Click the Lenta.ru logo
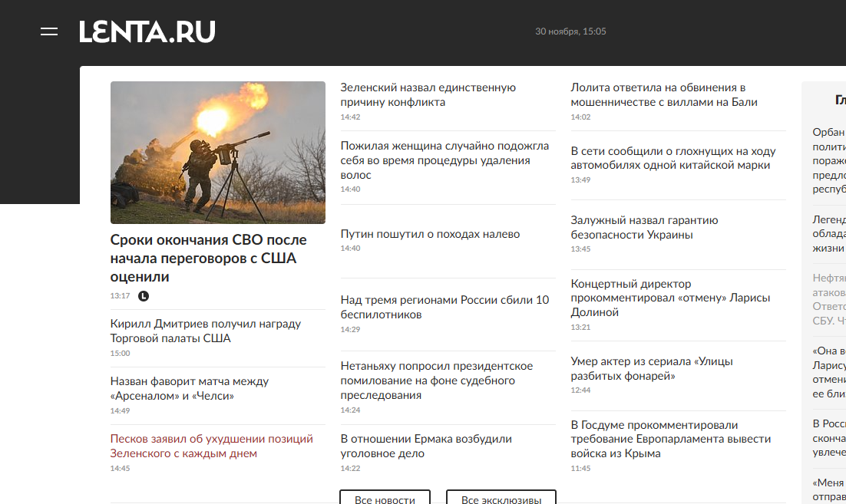This screenshot has height=504, width=846. tap(147, 31)
